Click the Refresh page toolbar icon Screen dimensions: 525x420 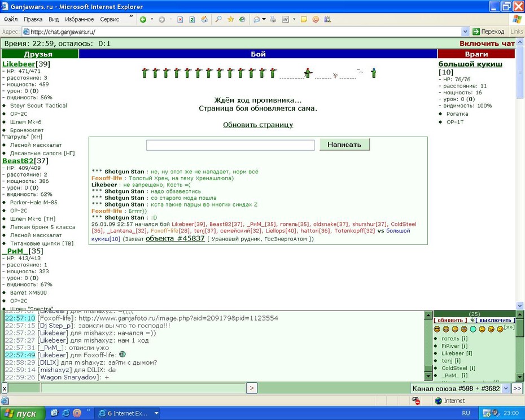192,19
